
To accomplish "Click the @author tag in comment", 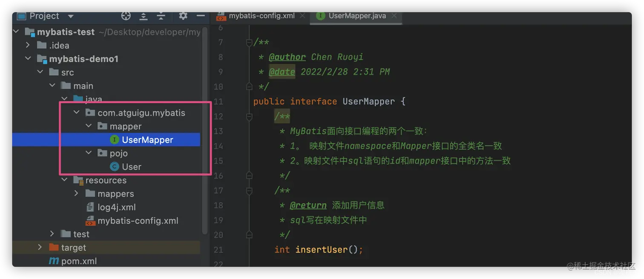I will [287, 57].
